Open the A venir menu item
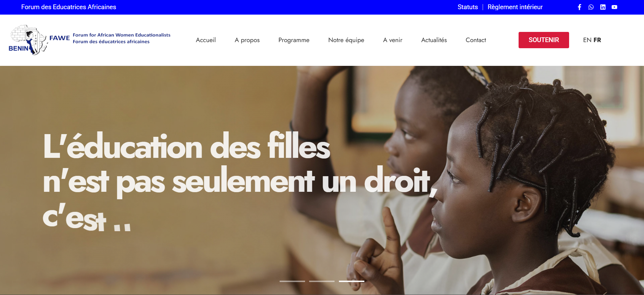This screenshot has height=295, width=644. (x=393, y=40)
